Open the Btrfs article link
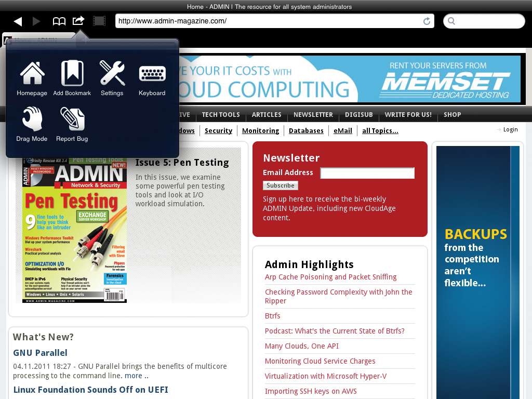 click(272, 316)
